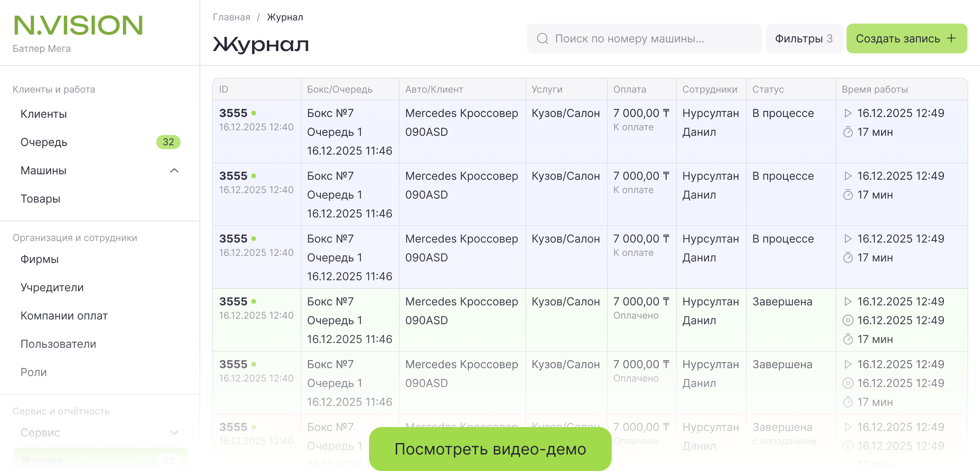Collapse the Машины menu chevron
980x471 pixels.
pyautogui.click(x=174, y=170)
